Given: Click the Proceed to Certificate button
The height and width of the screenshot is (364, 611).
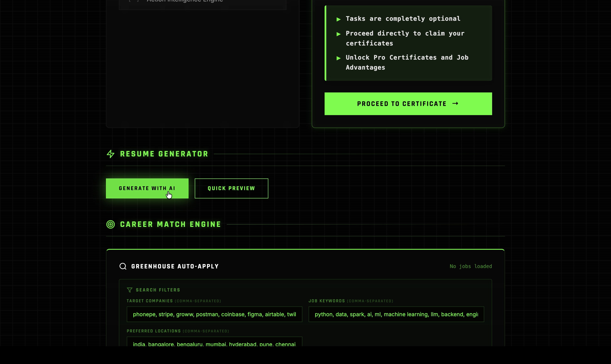Looking at the screenshot, I should click(x=408, y=104).
